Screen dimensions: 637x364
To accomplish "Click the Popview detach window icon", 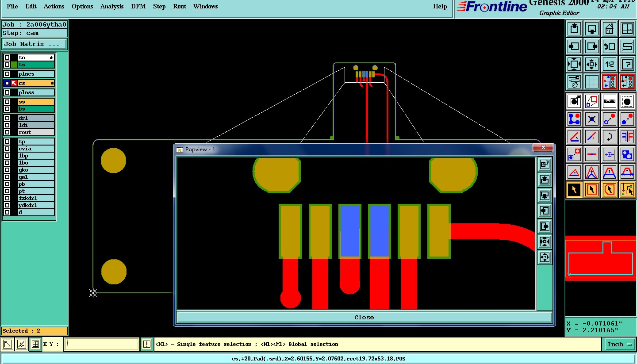I will (545, 164).
